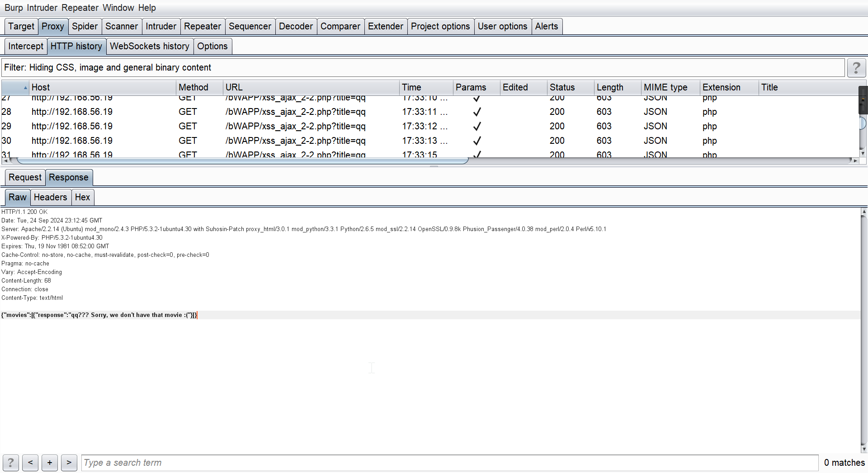Sort by the number column arrow
This screenshot has height=473, width=868.
coord(15,87)
